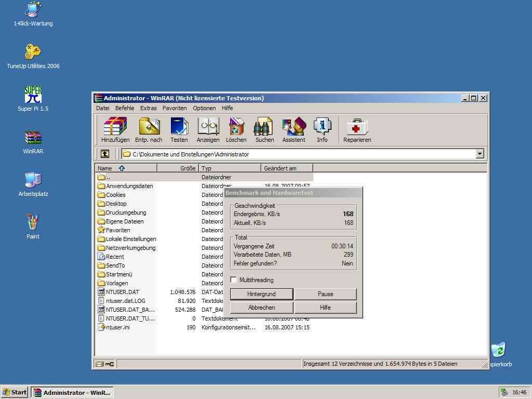Click Abbrechen to cancel benchmark
The image size is (532, 399).
click(261, 308)
